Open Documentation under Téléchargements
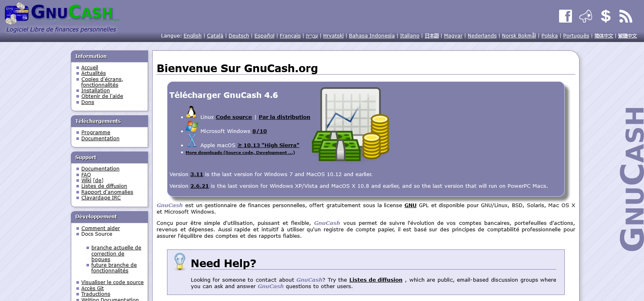The height and width of the screenshot is (301, 644). [100, 139]
